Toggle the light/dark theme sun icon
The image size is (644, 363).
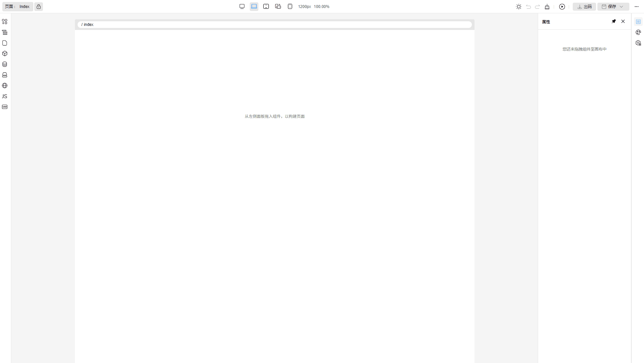point(518,7)
